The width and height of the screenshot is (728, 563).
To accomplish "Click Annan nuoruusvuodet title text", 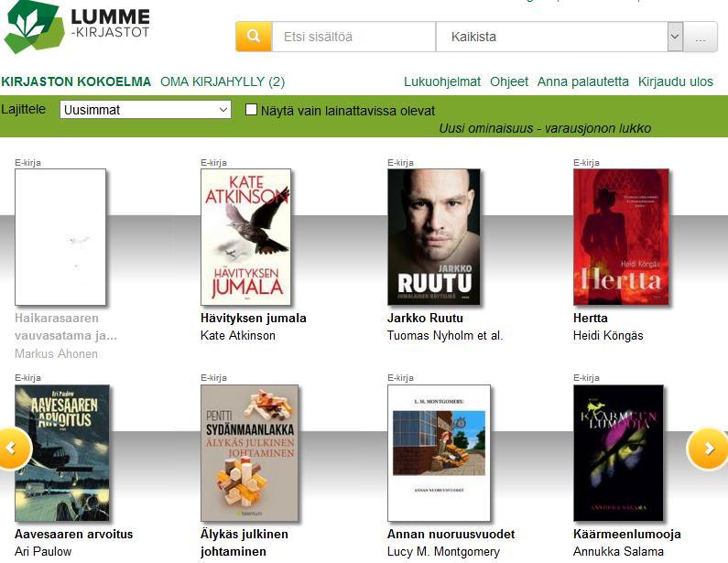I will [451, 534].
